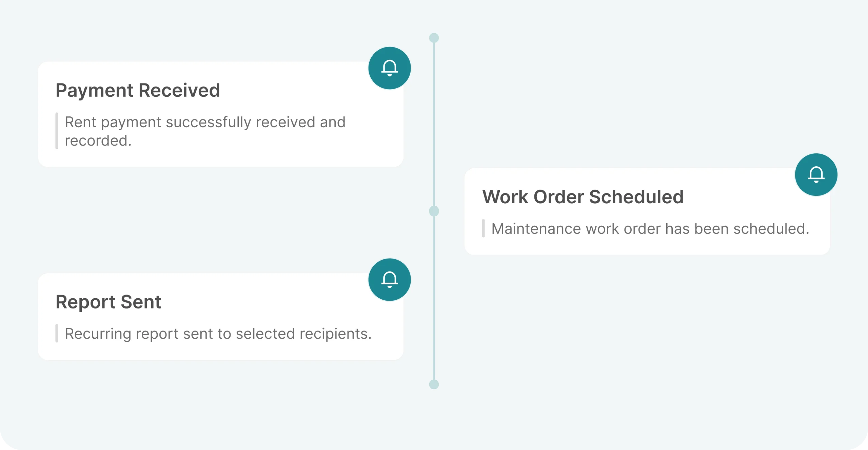Click the recurring report sent description
Image resolution: width=868 pixels, height=450 pixels.
[218, 334]
